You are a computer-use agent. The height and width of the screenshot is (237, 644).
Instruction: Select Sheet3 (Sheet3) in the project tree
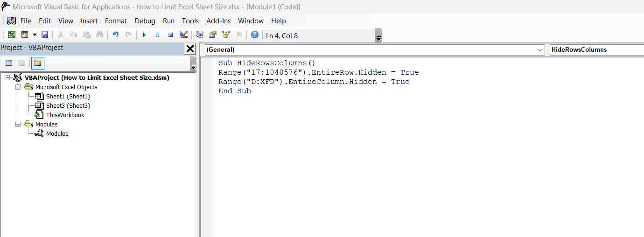point(68,106)
